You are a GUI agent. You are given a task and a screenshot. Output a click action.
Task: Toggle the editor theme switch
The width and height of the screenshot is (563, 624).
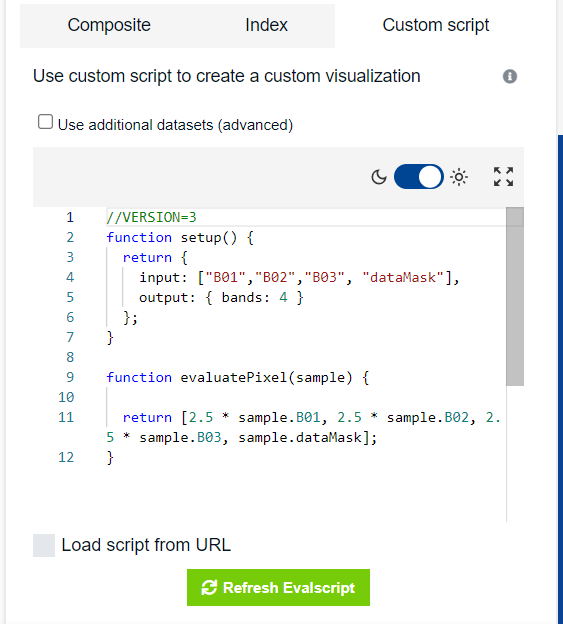(419, 177)
